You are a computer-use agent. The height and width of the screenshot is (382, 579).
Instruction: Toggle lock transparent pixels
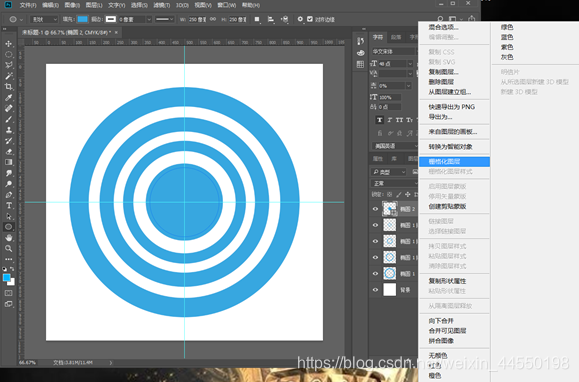tap(389, 195)
